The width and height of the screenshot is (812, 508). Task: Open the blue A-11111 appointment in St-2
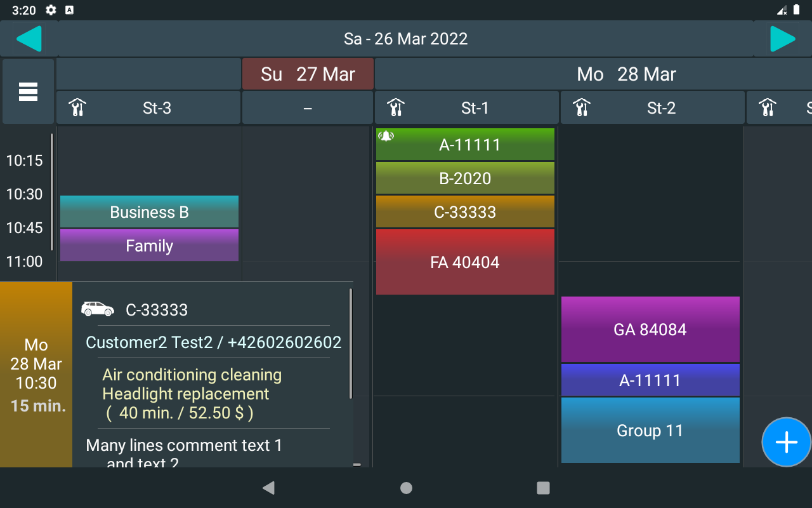click(650, 380)
